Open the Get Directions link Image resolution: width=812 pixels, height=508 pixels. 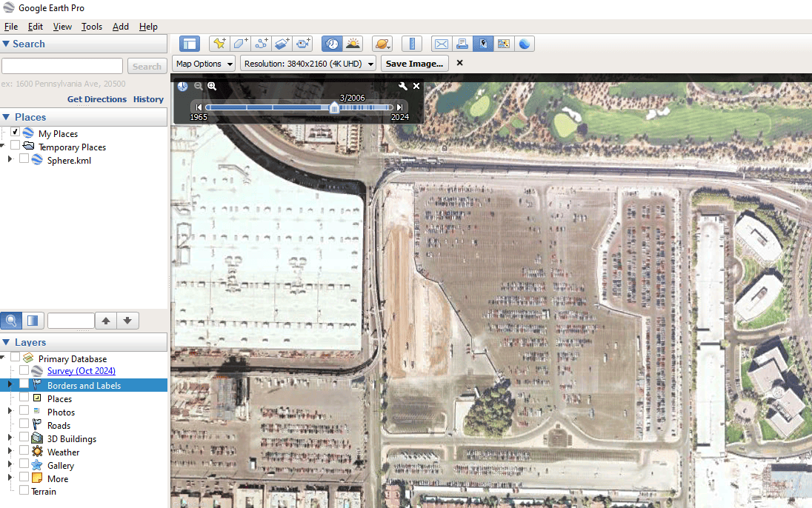point(97,99)
